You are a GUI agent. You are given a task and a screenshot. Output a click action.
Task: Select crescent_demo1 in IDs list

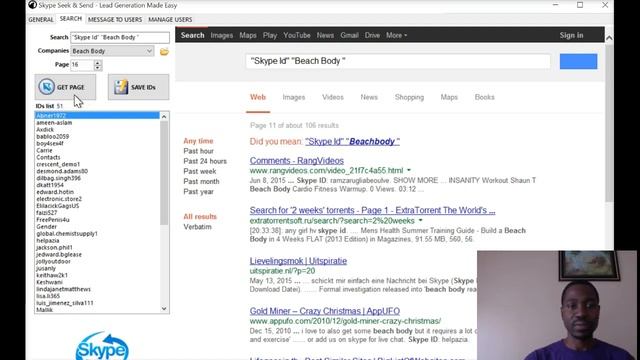click(x=58, y=164)
